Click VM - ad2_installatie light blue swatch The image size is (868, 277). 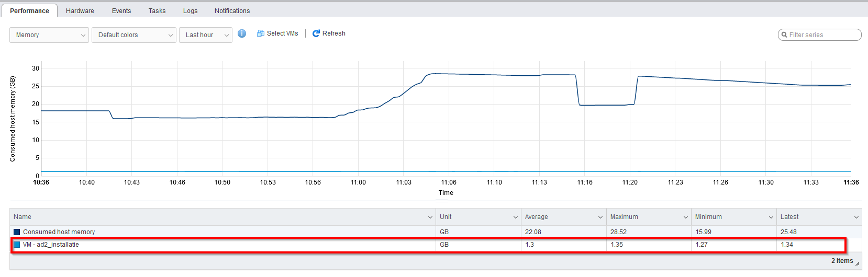(x=17, y=245)
